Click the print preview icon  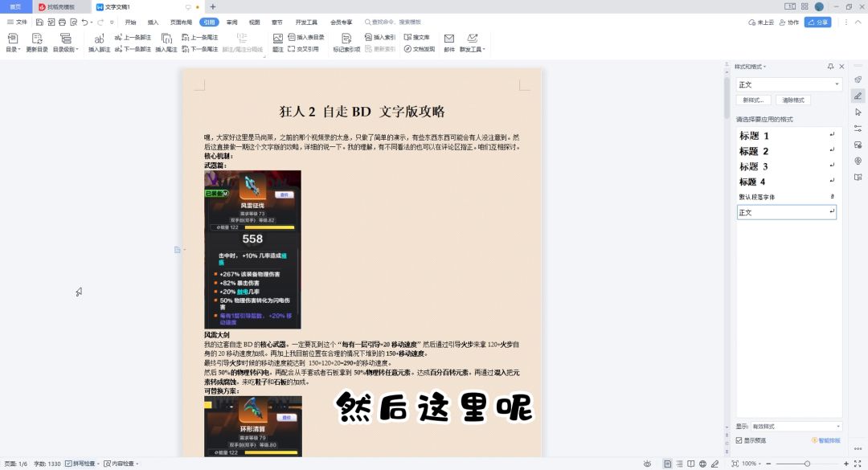point(74,22)
